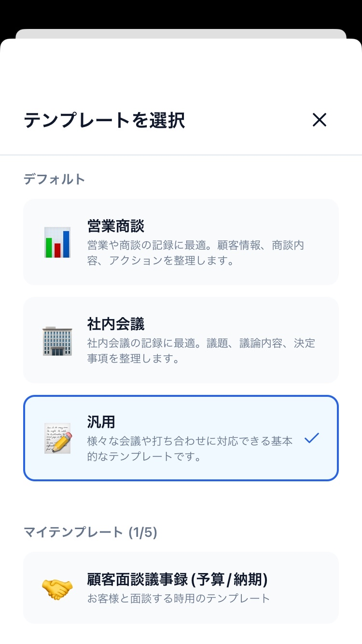Image resolution: width=362 pixels, height=644 pixels.
Task: Click the デフォルト section header
Action: coord(55,180)
